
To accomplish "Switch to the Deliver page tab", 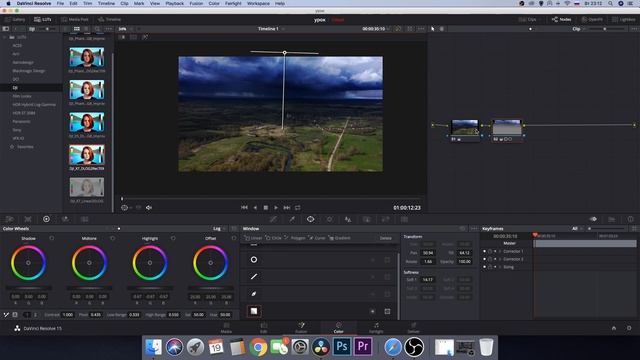I will coord(413,328).
